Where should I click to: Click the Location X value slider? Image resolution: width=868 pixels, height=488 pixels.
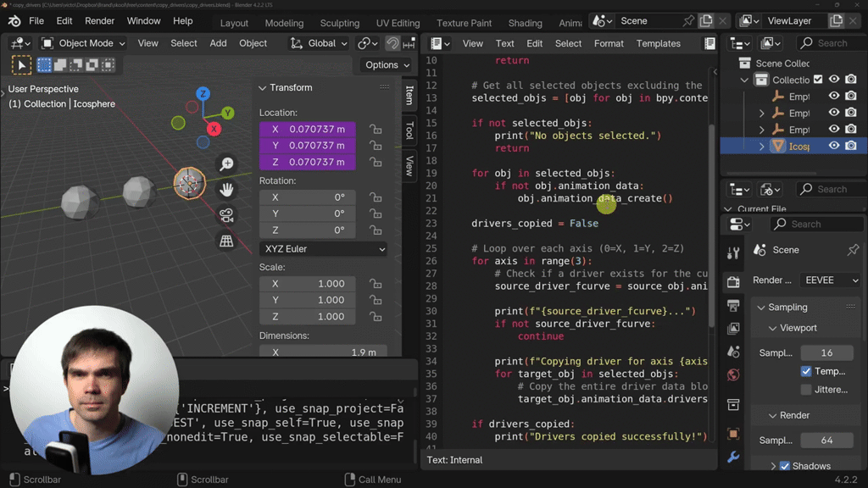pos(308,129)
